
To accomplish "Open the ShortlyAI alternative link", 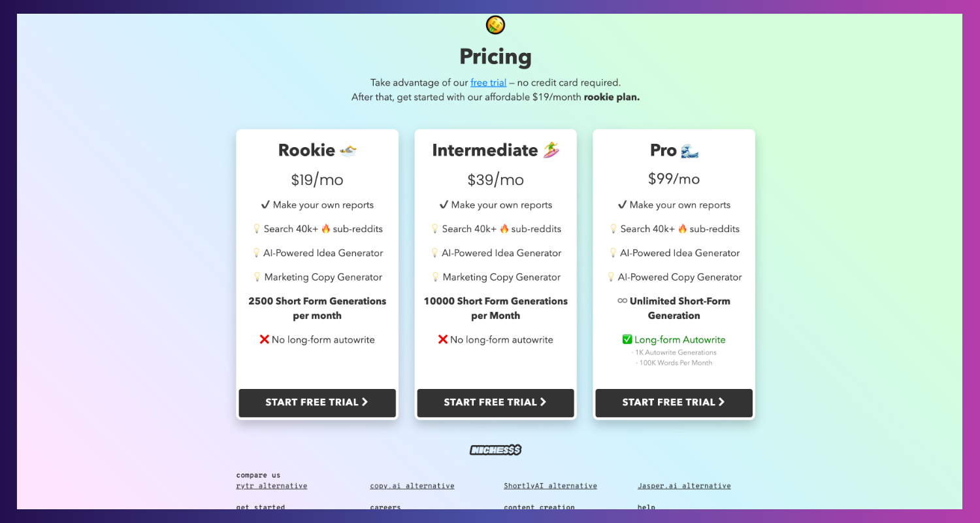I will (x=550, y=486).
